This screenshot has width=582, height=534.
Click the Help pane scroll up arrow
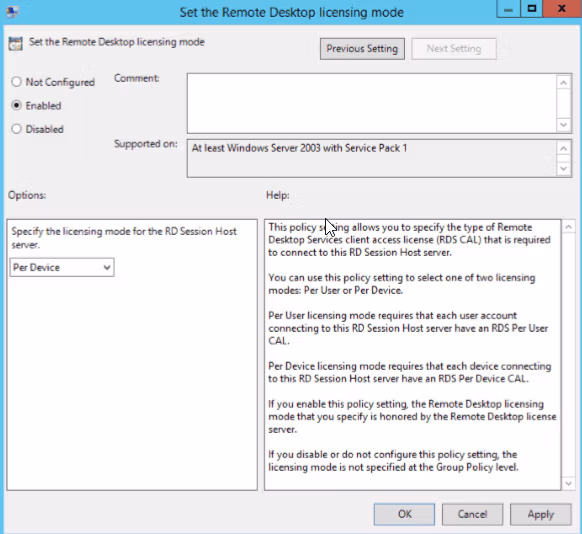[x=568, y=227]
